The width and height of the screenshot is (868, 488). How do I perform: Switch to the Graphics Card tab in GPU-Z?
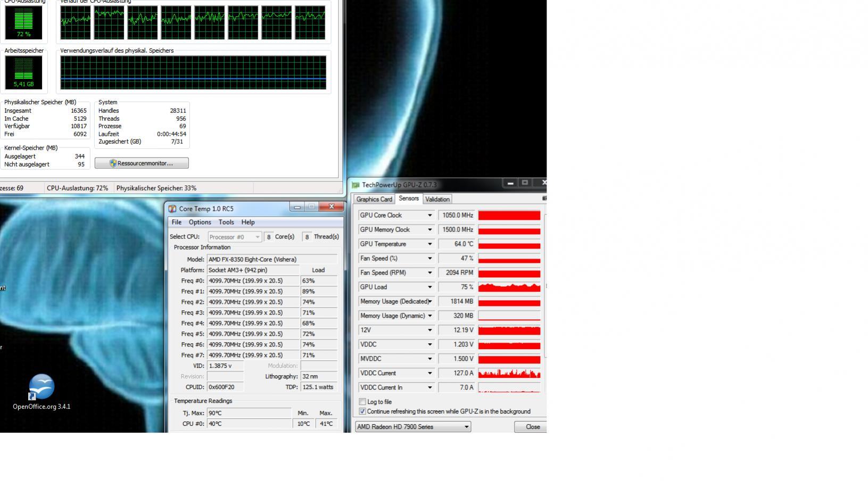[374, 200]
